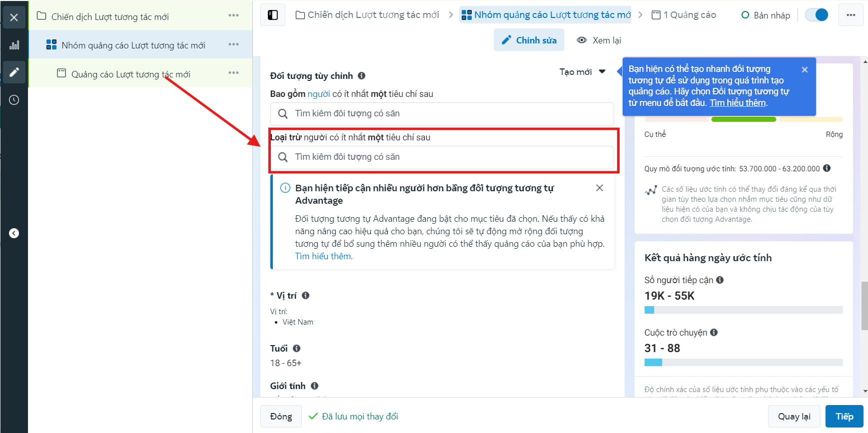
Task: Open three-dot menu for Nhóm quảng cáo row
Action: click(x=233, y=44)
